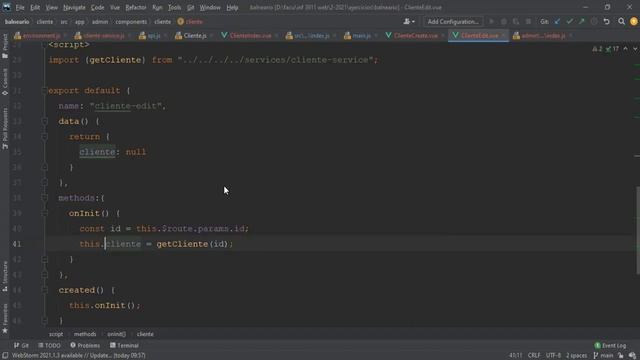Click the editor vertical scrollbar thumb

pos(638,231)
